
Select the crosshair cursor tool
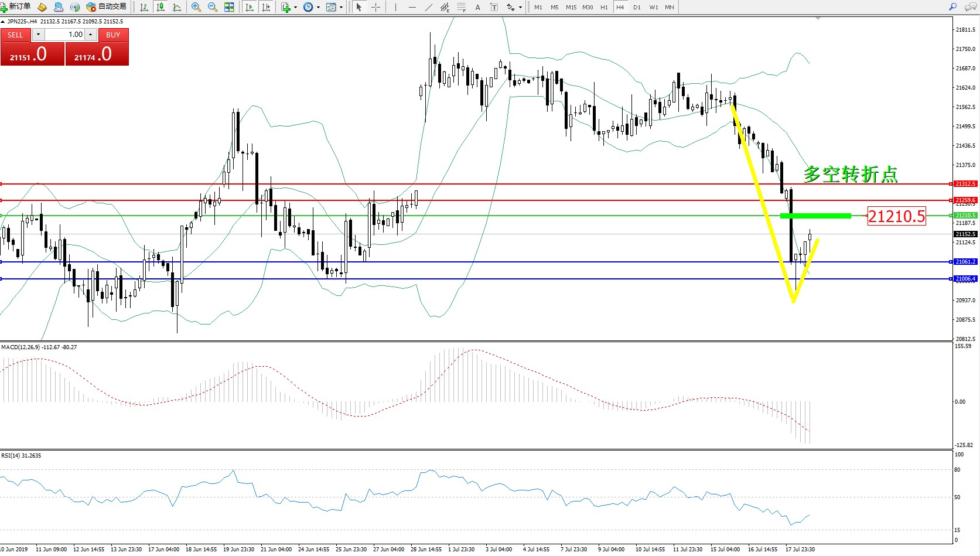376,7
